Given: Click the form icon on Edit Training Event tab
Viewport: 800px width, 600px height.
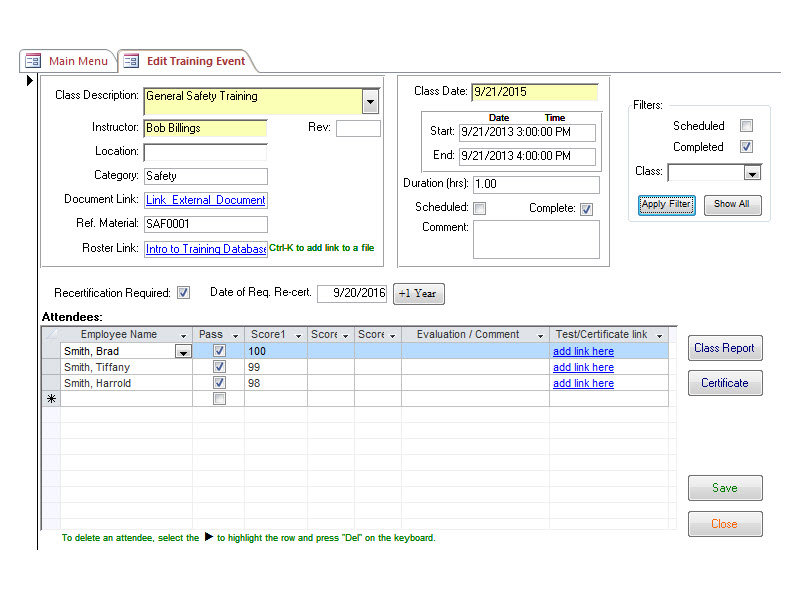Looking at the screenshot, I should point(131,61).
